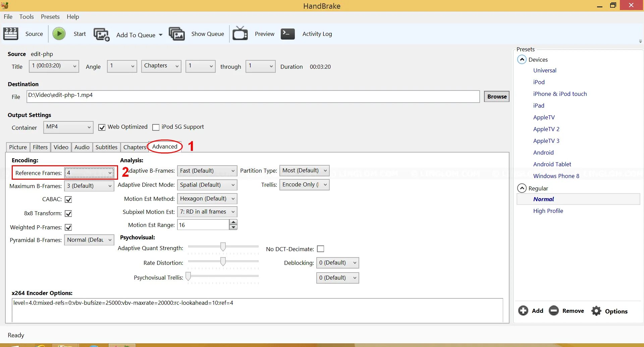The width and height of the screenshot is (644, 347).
Task: Enable iPod 5G Support checkbox
Action: pos(156,127)
